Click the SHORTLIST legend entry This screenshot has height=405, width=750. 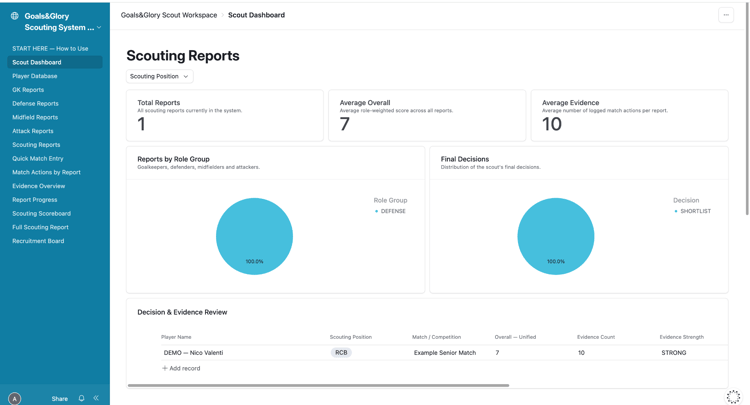click(x=693, y=211)
